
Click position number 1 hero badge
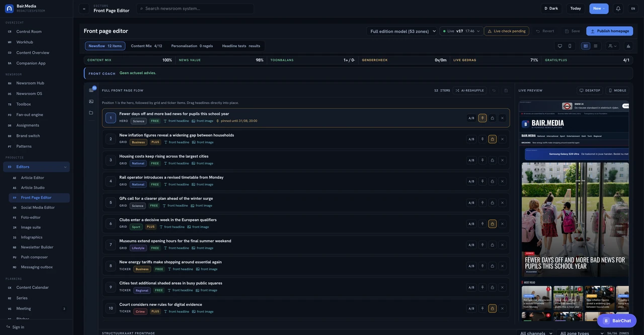[x=111, y=118]
